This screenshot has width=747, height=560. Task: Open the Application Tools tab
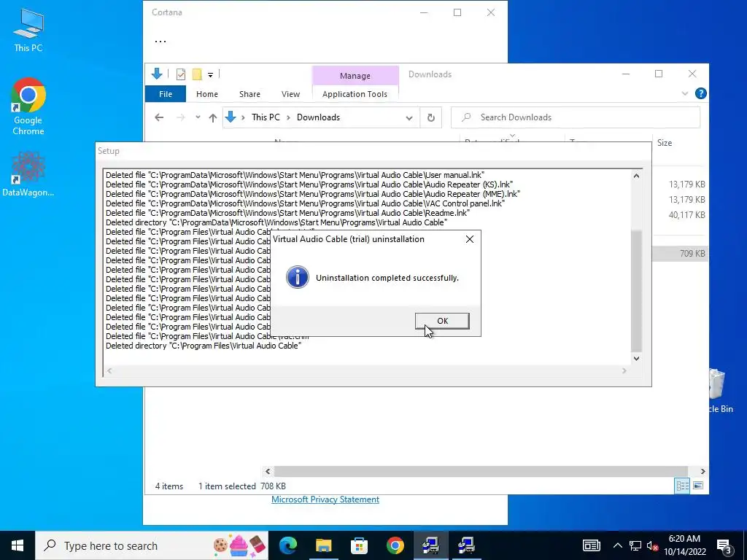(x=355, y=94)
